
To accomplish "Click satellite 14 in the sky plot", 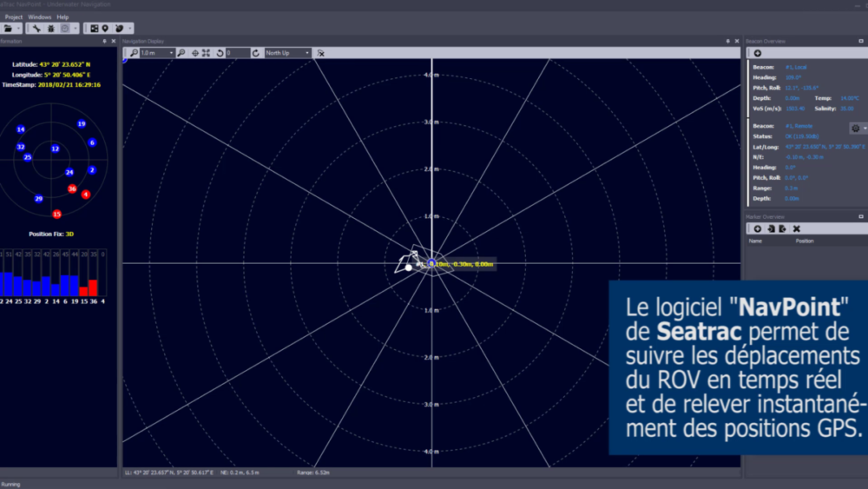I will [x=21, y=129].
